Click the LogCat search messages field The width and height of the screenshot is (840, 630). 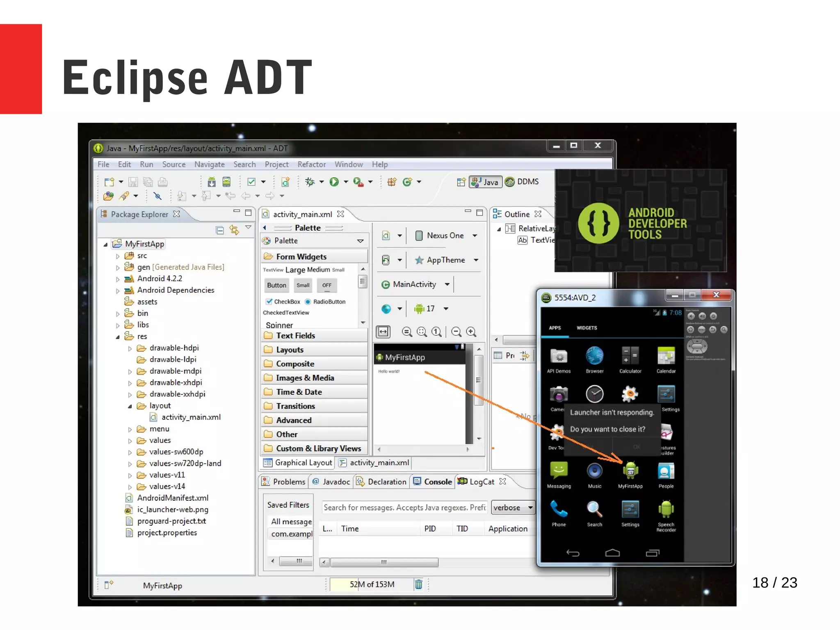404,508
